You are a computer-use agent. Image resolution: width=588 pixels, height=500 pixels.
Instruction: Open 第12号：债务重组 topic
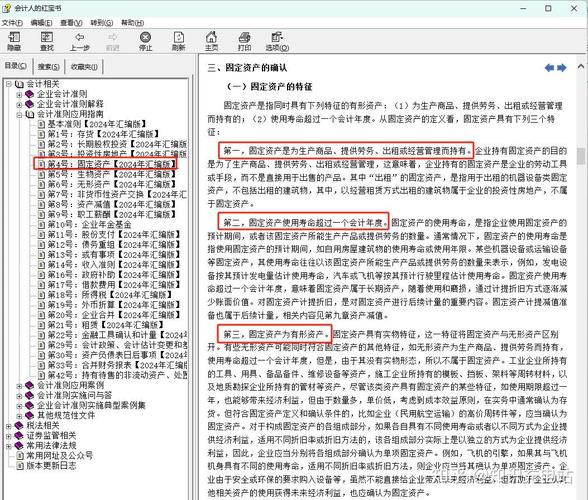point(114,245)
